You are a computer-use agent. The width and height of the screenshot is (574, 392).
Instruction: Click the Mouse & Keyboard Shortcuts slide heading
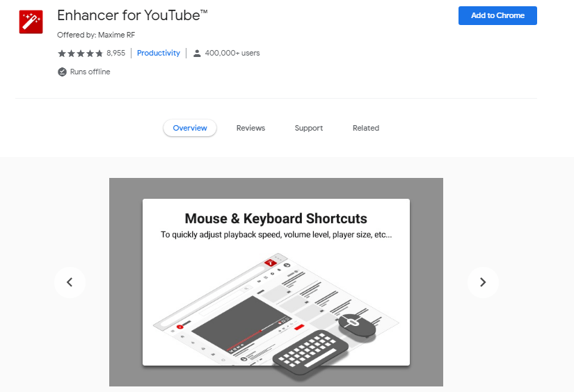[276, 218]
